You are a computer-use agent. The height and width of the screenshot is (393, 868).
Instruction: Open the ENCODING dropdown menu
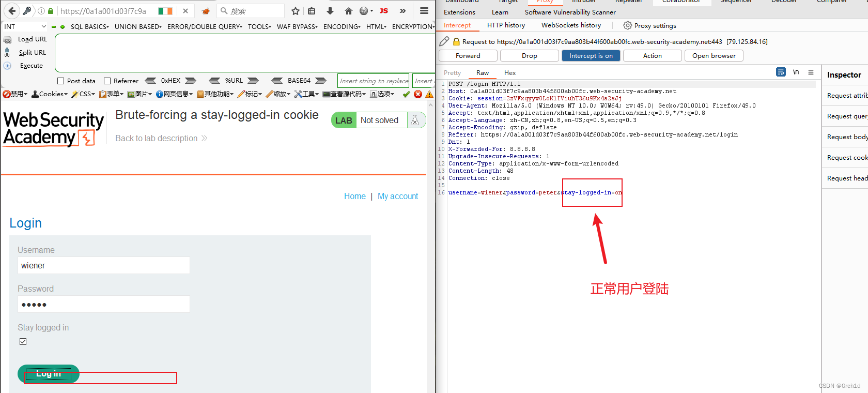tap(342, 26)
